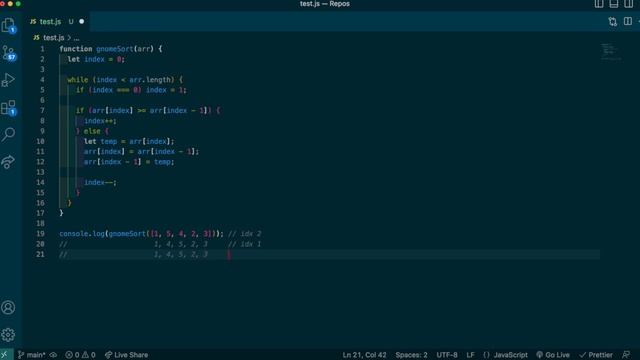Click temp variable declaration on line 10
Image resolution: width=640 pixels, height=360 pixels.
click(109, 141)
